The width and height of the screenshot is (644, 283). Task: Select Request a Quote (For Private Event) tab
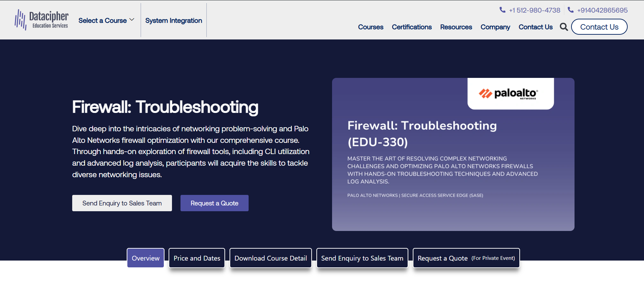tap(466, 258)
